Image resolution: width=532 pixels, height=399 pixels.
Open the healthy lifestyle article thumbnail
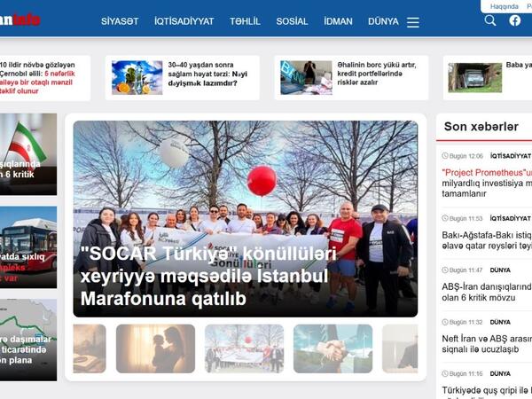137,77
